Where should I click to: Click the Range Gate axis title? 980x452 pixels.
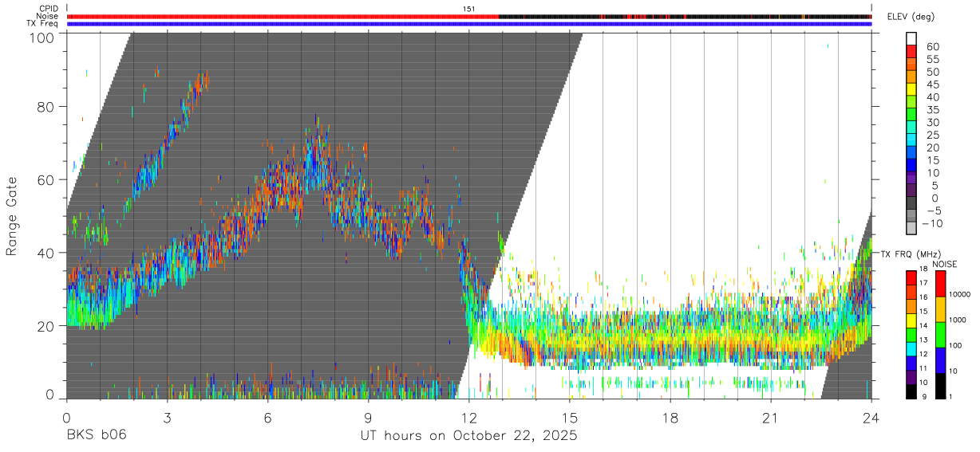(12, 216)
